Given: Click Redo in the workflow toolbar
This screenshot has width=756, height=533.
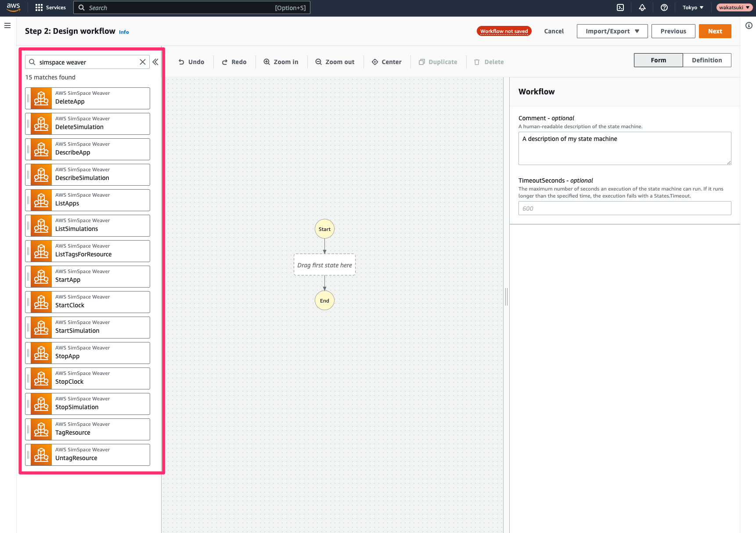Looking at the screenshot, I should pos(234,62).
